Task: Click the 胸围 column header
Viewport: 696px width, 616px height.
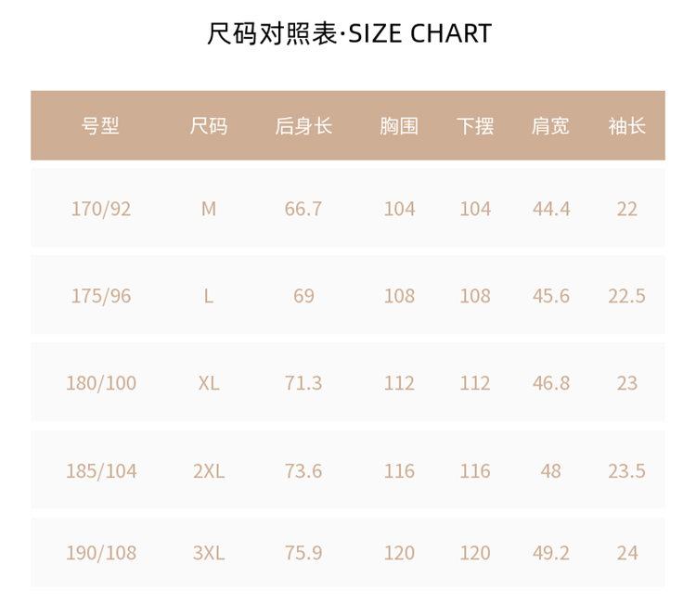Action: point(399,126)
